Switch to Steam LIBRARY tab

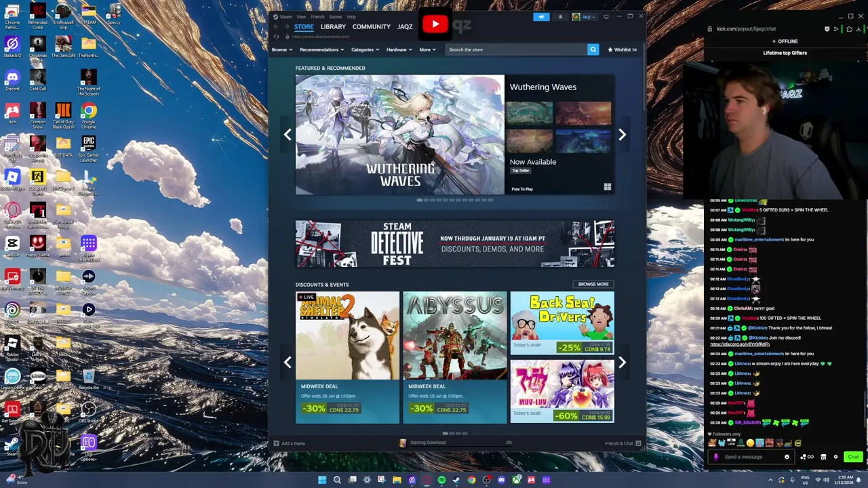pos(333,26)
